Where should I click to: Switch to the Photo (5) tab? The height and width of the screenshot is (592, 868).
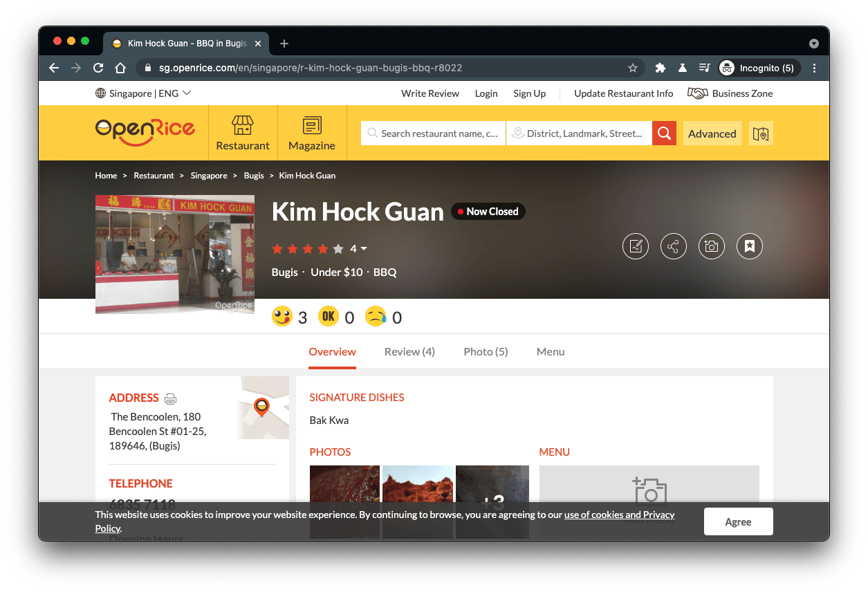[x=486, y=351]
